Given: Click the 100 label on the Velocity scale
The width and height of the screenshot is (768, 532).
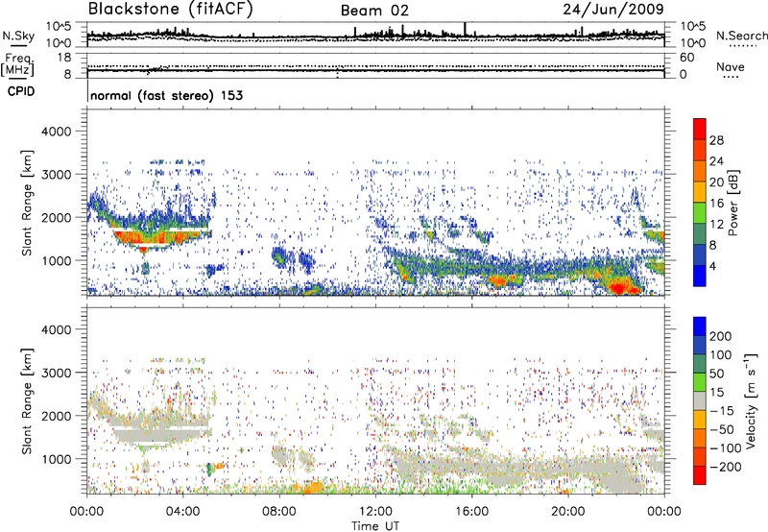Looking at the screenshot, I should pyautogui.click(x=721, y=354).
